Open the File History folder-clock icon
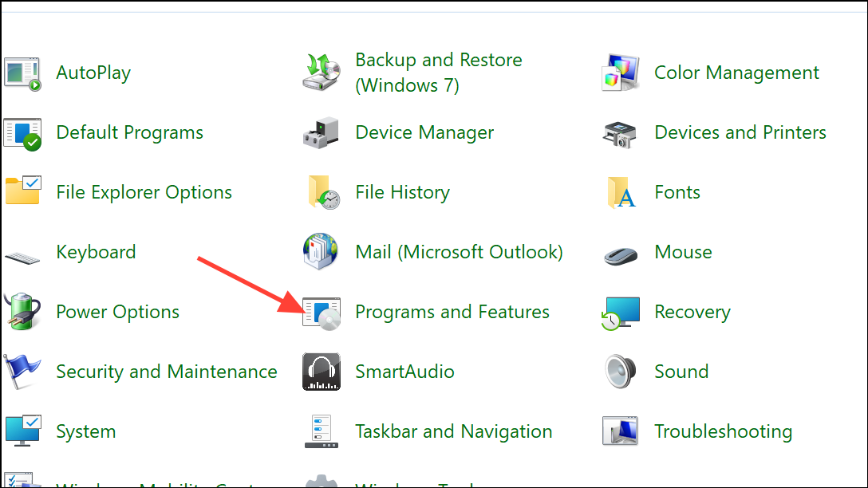This screenshot has height=488, width=868. (324, 192)
